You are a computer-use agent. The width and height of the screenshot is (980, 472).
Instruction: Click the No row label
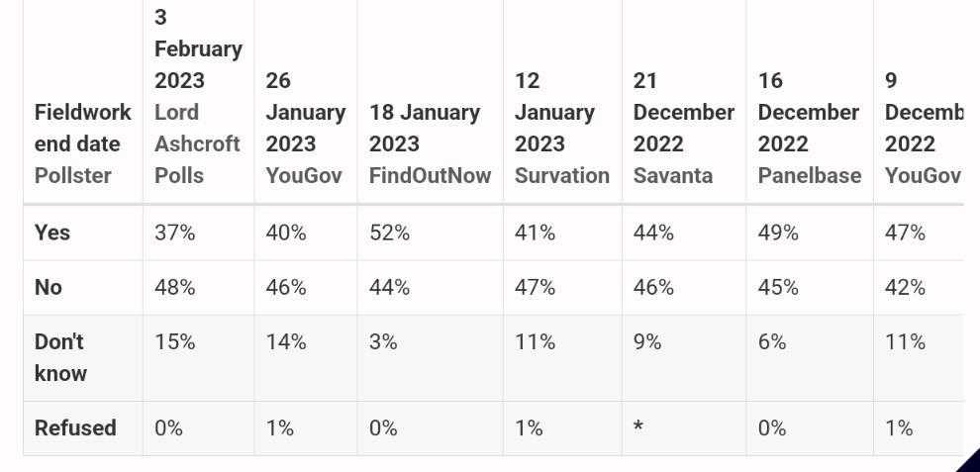[49, 287]
